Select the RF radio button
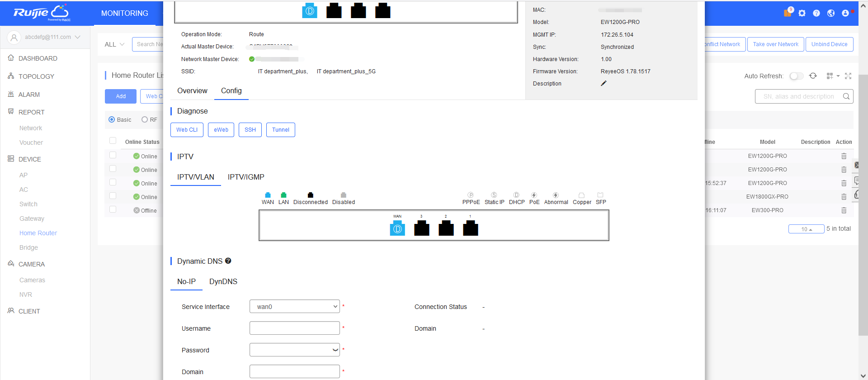Image resolution: width=868 pixels, height=380 pixels. 145,119
